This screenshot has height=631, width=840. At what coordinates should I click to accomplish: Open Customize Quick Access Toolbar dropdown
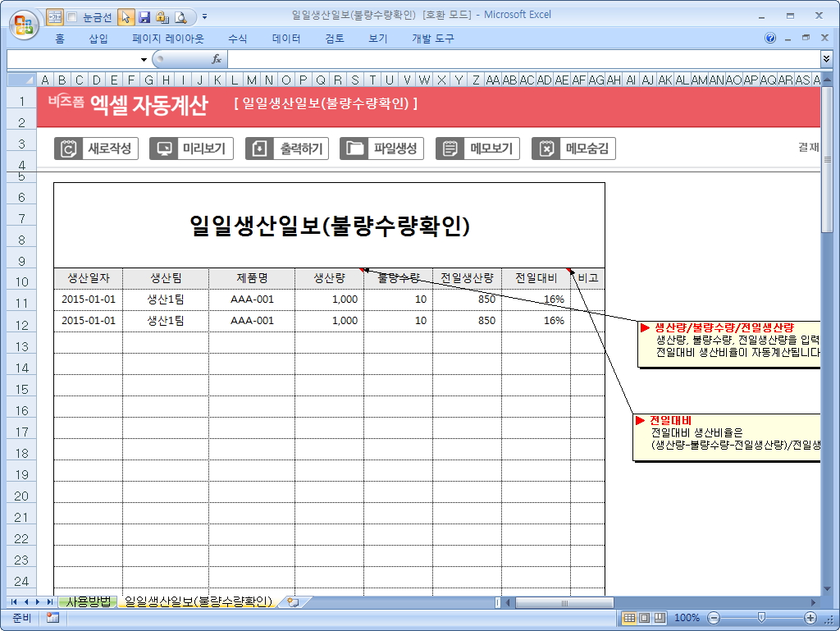[x=204, y=16]
